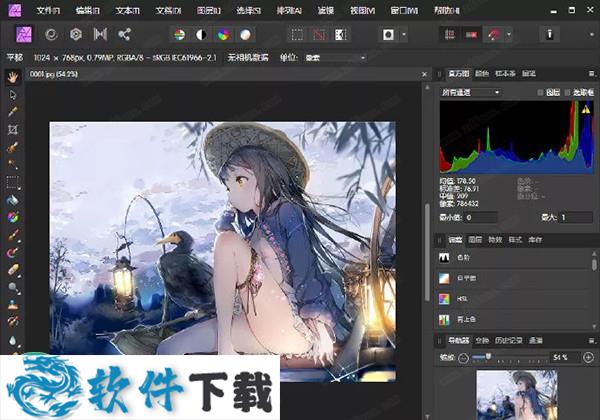The image size is (600, 420).
Task: Open the Quick Mask options arrow
Action: [x=404, y=35]
